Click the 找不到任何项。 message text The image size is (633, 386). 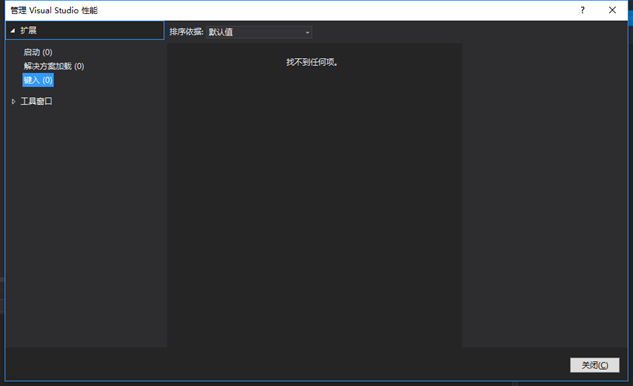coord(312,62)
